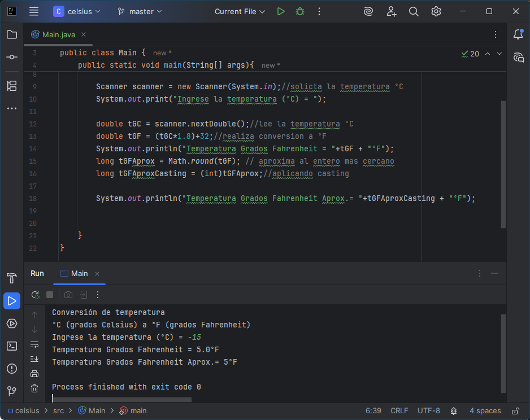530x420 pixels.
Task: Change the UTF-8 file encoding
Action: click(429, 410)
